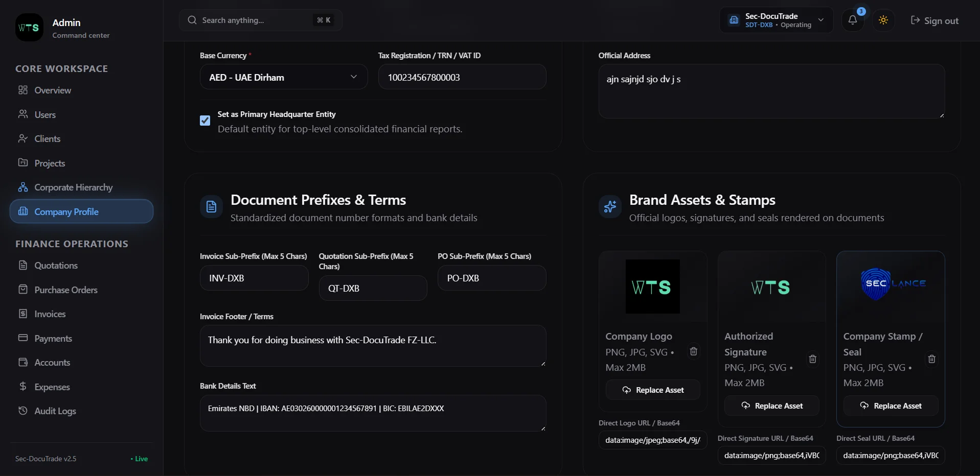980x476 pixels.
Task: Click the Document Prefixes section icon
Action: tap(211, 207)
